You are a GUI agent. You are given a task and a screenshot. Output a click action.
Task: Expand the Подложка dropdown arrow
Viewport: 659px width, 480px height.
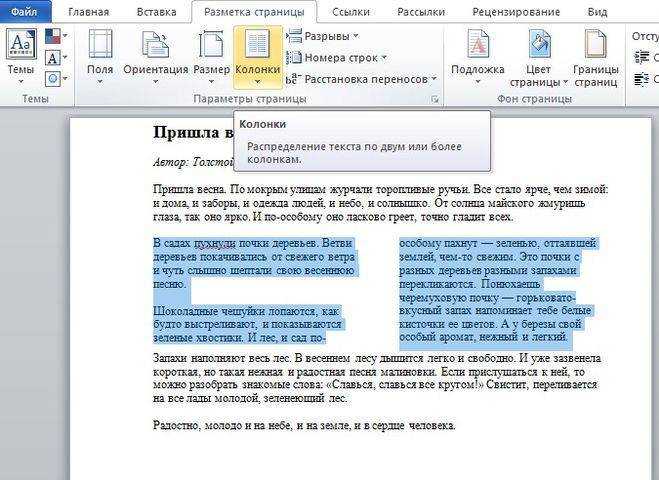(x=477, y=82)
